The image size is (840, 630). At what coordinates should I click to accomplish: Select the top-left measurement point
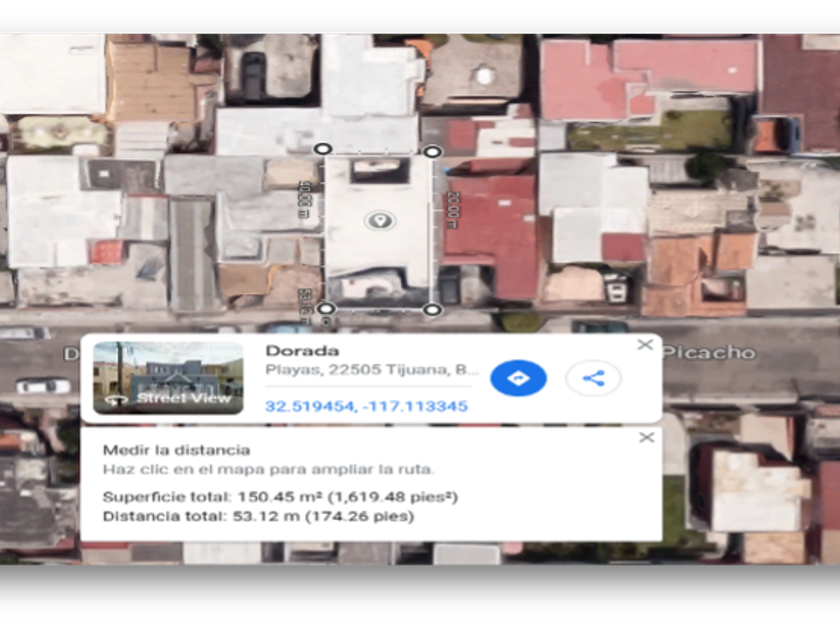tap(322, 148)
